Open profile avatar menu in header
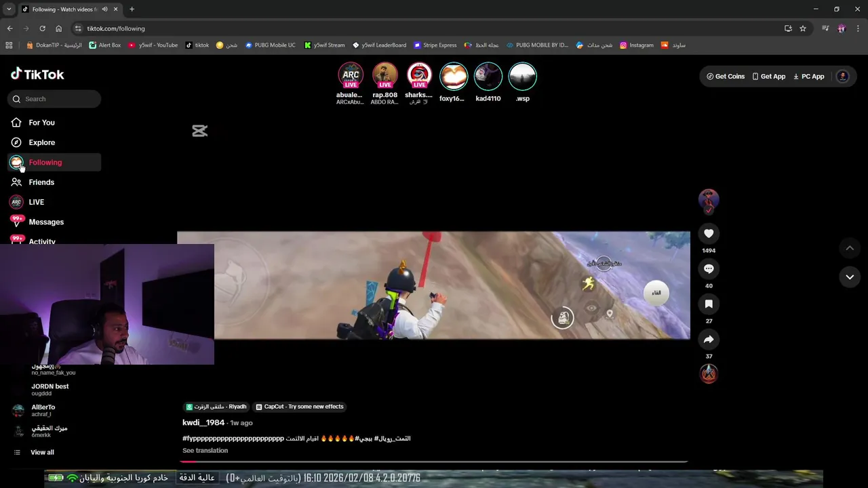 tap(843, 77)
